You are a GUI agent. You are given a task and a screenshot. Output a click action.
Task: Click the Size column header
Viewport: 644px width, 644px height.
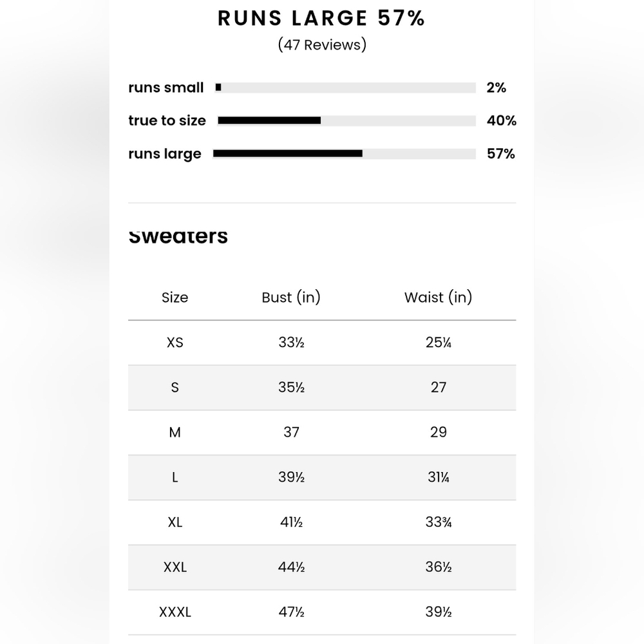click(x=175, y=298)
